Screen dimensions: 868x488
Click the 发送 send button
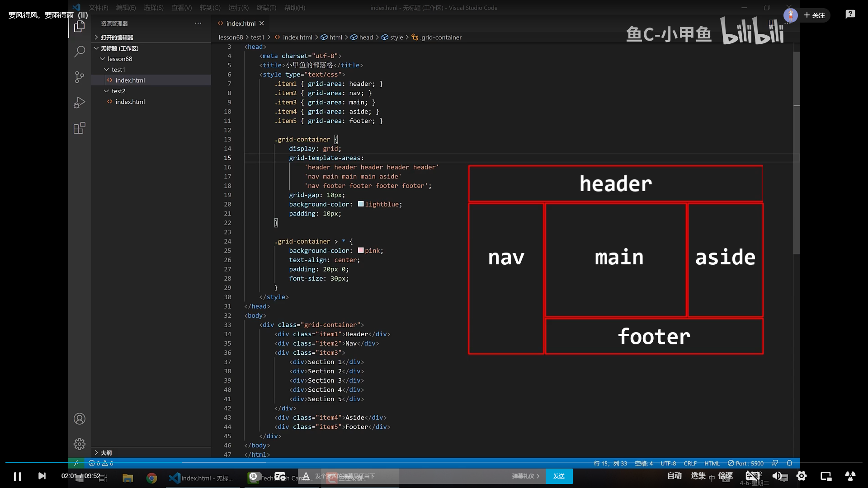559,476
